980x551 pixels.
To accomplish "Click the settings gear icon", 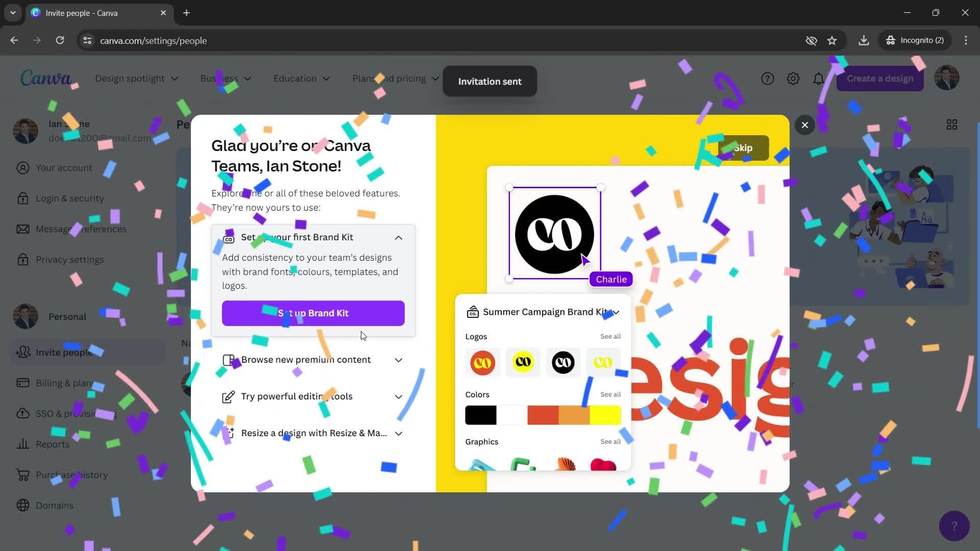I will [x=793, y=79].
